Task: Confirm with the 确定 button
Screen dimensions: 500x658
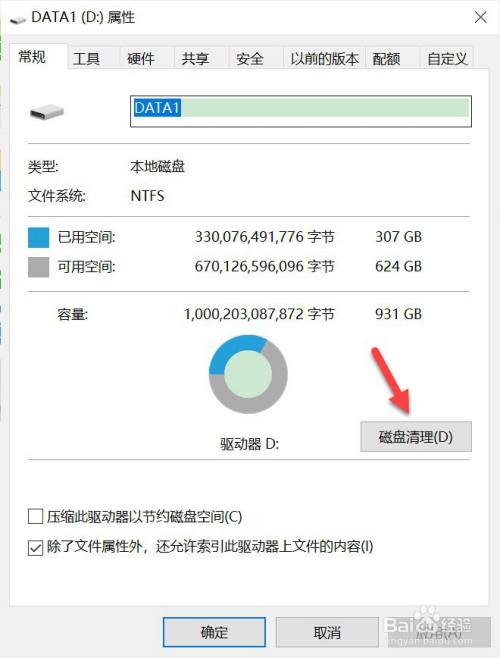Action: click(x=215, y=632)
